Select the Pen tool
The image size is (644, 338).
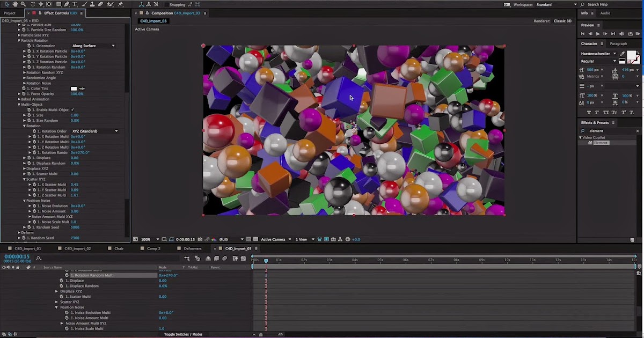(x=67, y=4)
